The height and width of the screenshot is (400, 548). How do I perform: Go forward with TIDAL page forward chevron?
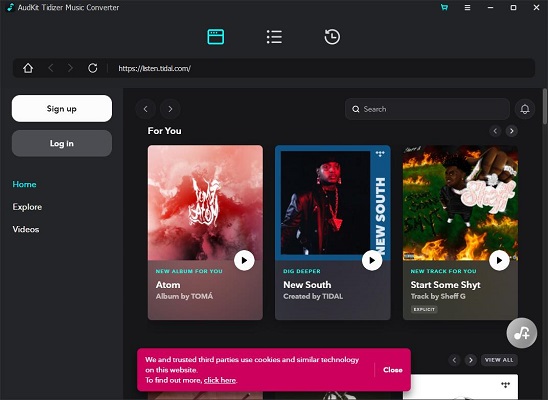point(170,109)
